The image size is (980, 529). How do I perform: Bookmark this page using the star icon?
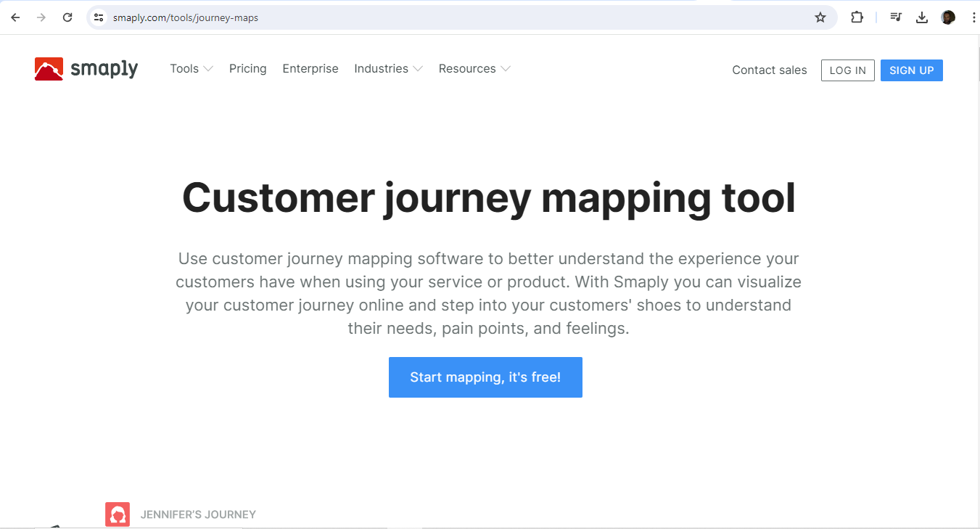tap(820, 17)
